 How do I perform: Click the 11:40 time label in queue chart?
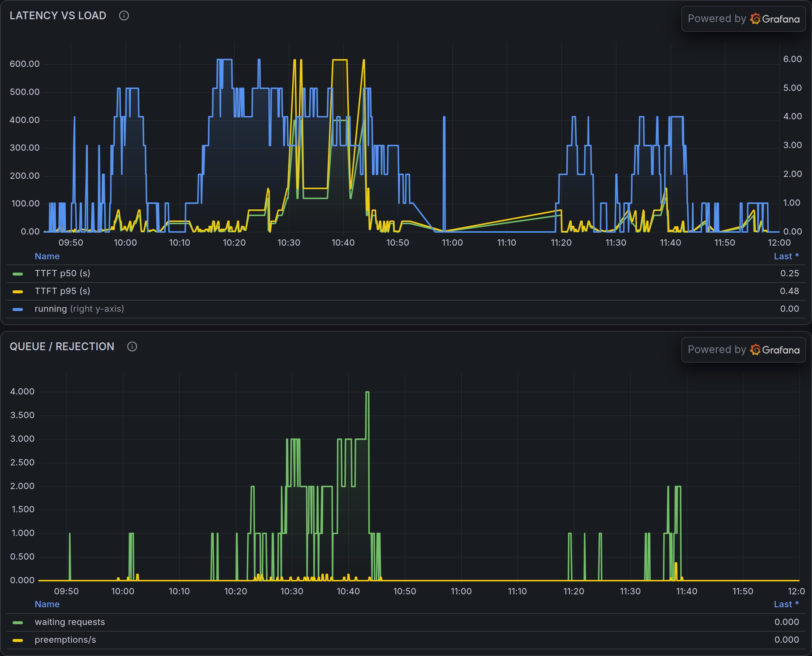687,591
